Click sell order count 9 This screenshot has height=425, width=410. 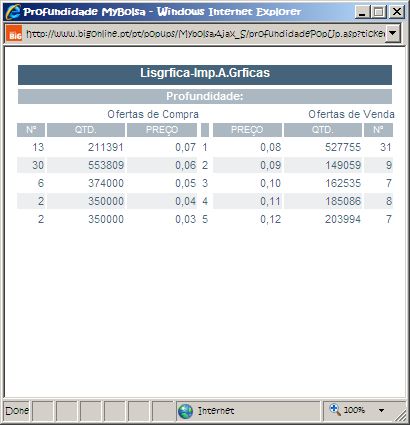click(389, 165)
